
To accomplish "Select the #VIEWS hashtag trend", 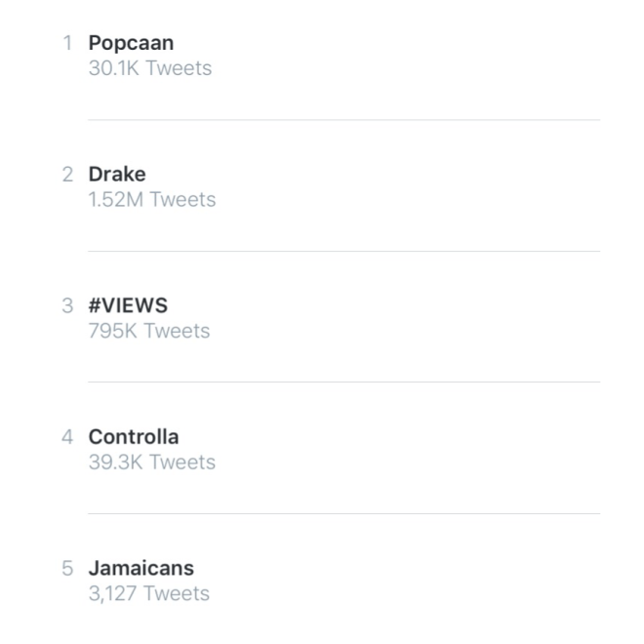I will point(128,305).
